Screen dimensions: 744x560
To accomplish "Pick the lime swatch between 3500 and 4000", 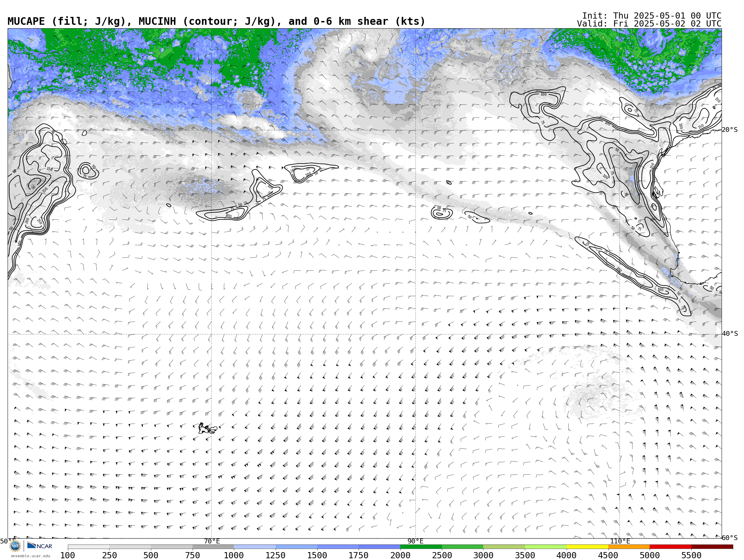I will (546, 547).
